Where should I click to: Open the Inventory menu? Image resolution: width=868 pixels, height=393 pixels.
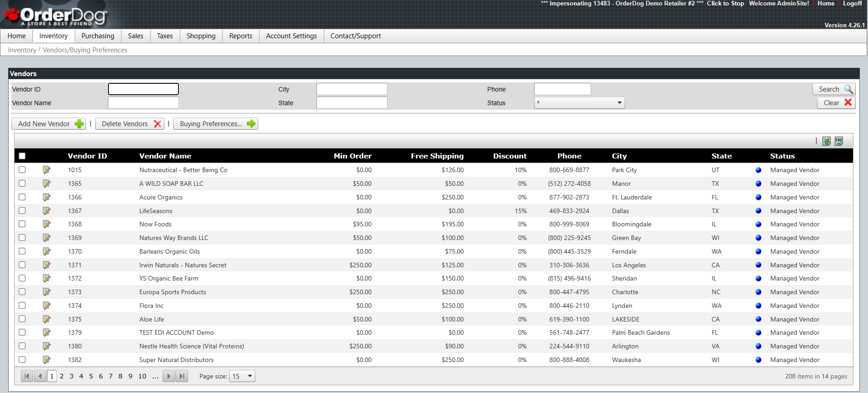53,36
